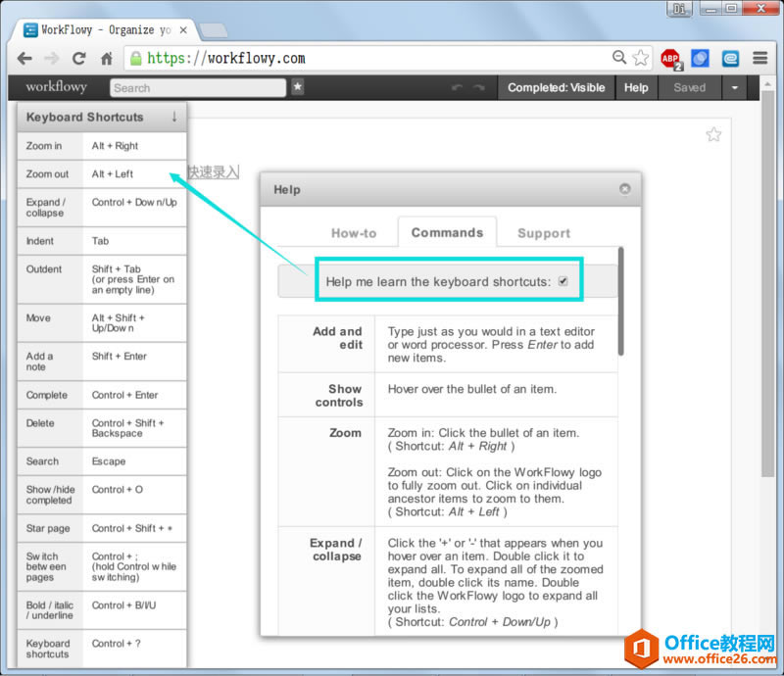Image resolution: width=784 pixels, height=676 pixels.
Task: Click the Help button in the toolbar
Action: tap(635, 87)
